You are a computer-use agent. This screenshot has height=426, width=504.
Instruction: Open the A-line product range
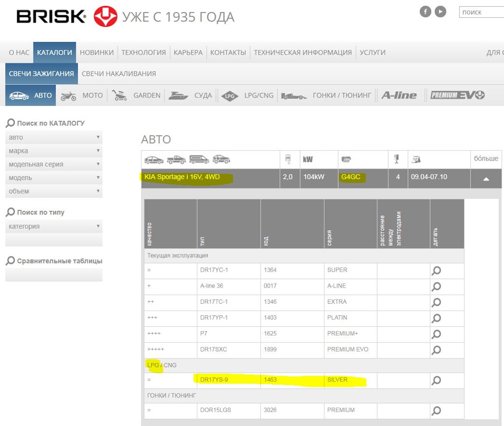pyautogui.click(x=399, y=95)
